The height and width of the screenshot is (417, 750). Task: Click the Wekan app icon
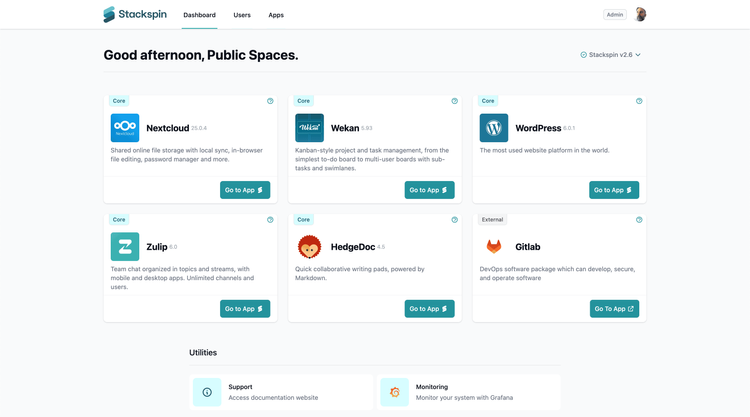point(309,128)
